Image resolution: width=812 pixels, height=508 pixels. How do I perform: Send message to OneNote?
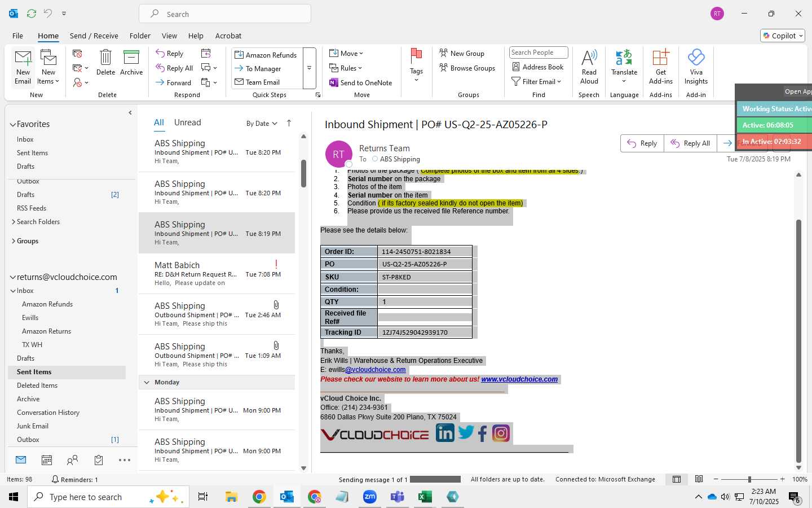(x=361, y=82)
